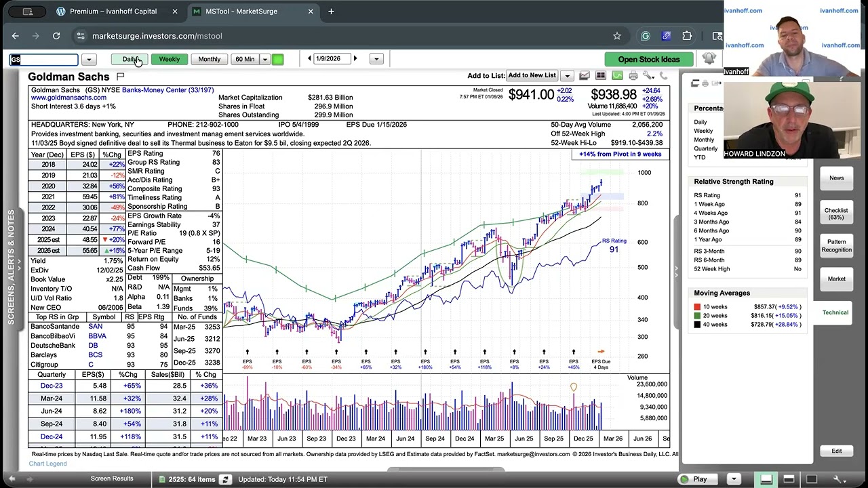Open the BBVA ticker symbol
Image resolution: width=868 pixels, height=488 pixels.
tap(97, 336)
